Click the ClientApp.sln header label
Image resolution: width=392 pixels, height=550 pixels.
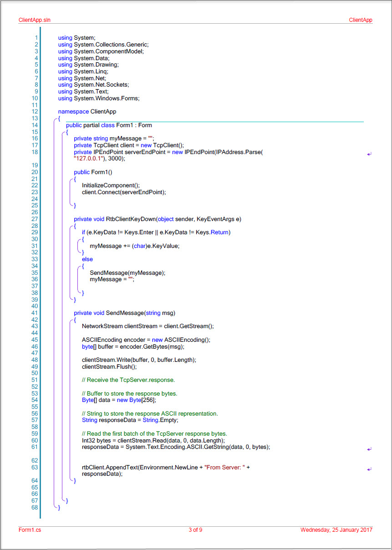(34, 20)
